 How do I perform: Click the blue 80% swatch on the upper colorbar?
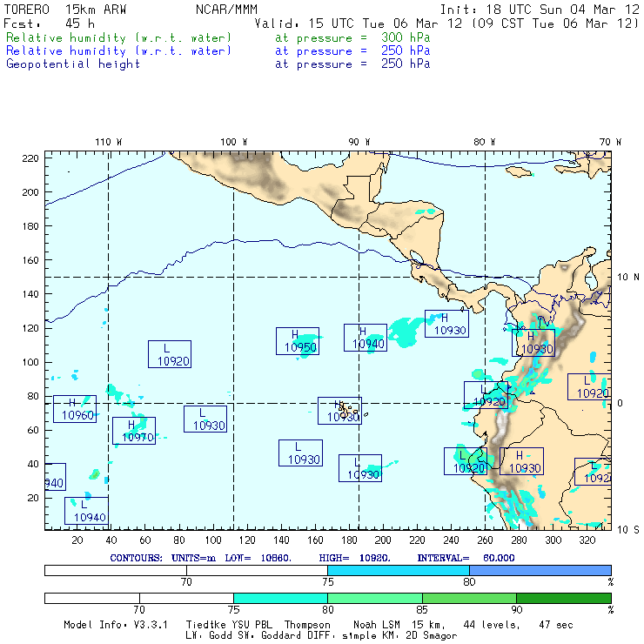(x=540, y=570)
